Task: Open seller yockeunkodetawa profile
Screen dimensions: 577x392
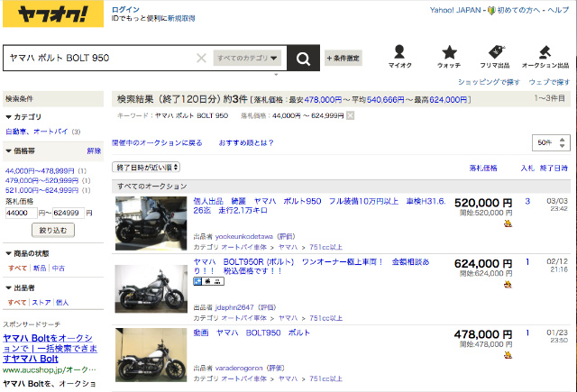Action: click(x=244, y=236)
